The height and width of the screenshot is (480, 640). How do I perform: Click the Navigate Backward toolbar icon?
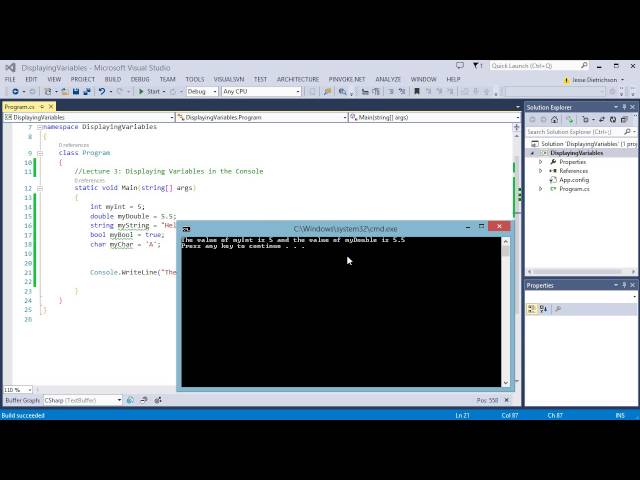pos(15,91)
